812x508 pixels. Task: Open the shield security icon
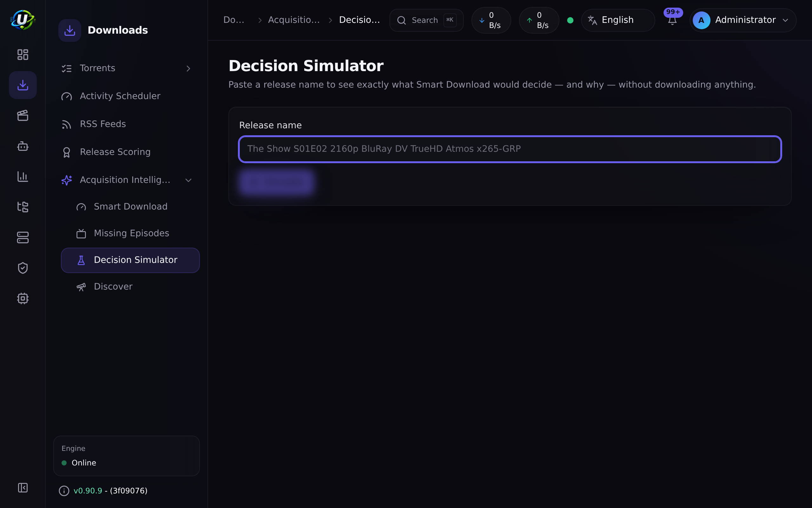tap(23, 268)
